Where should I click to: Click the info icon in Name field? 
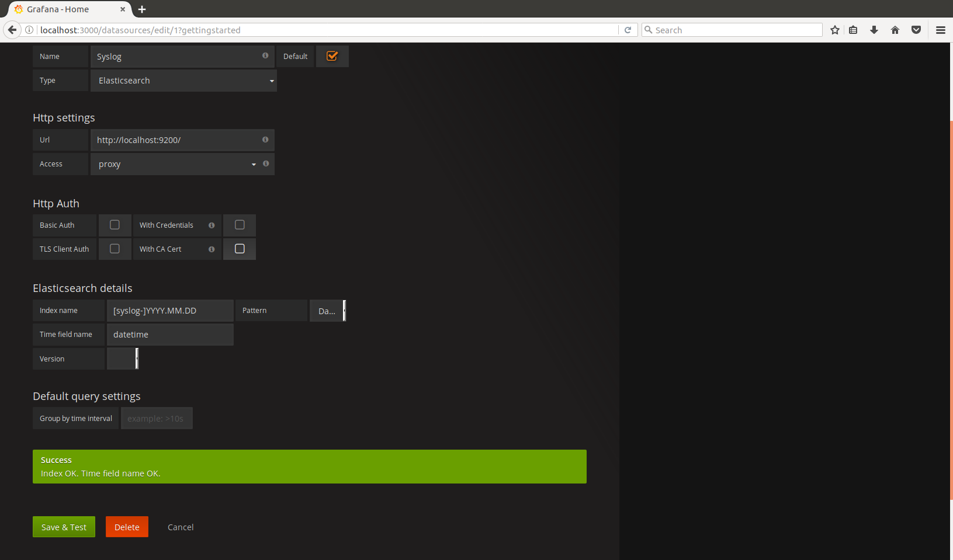[x=265, y=55]
